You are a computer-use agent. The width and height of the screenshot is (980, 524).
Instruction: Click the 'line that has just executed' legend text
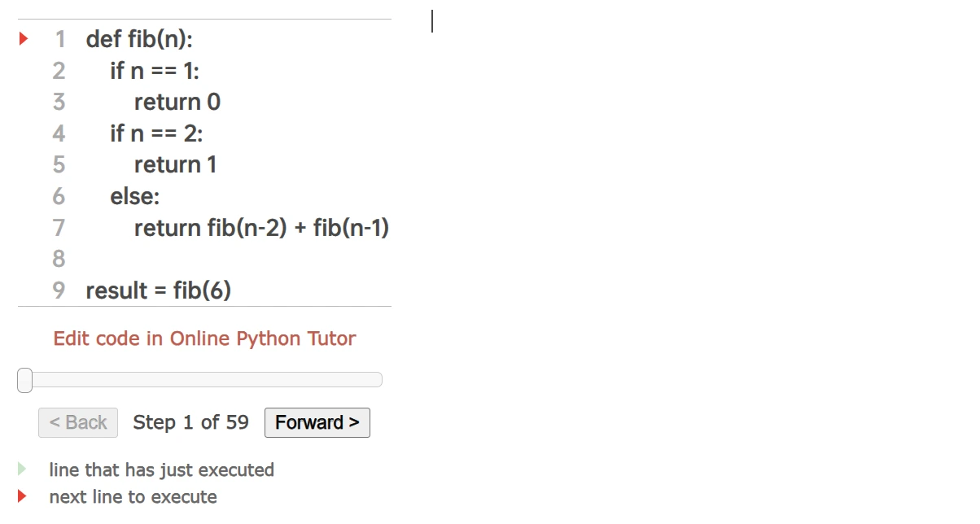click(161, 469)
